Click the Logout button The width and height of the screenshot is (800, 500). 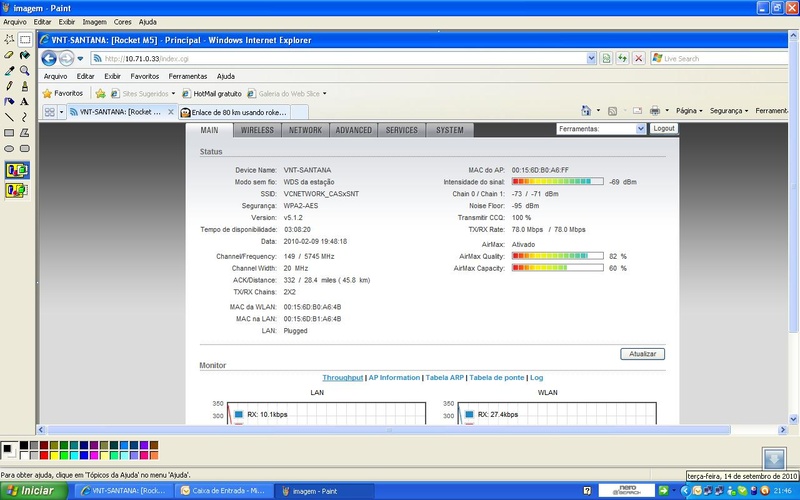point(664,129)
